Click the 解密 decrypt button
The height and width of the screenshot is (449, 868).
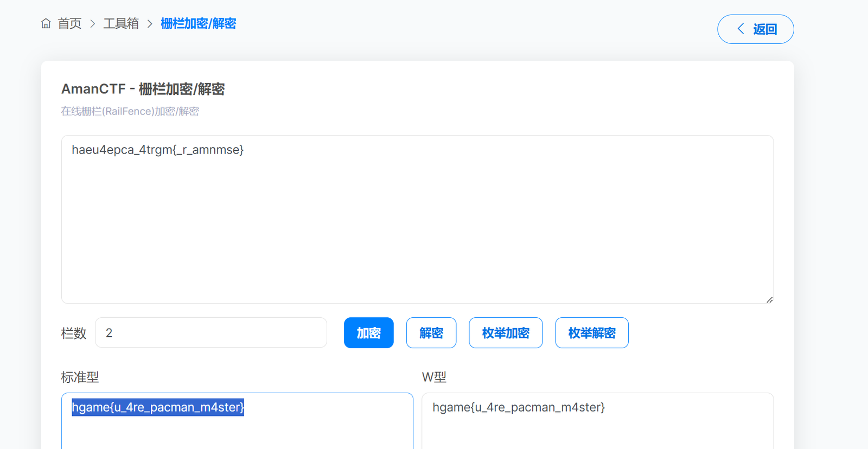point(431,332)
